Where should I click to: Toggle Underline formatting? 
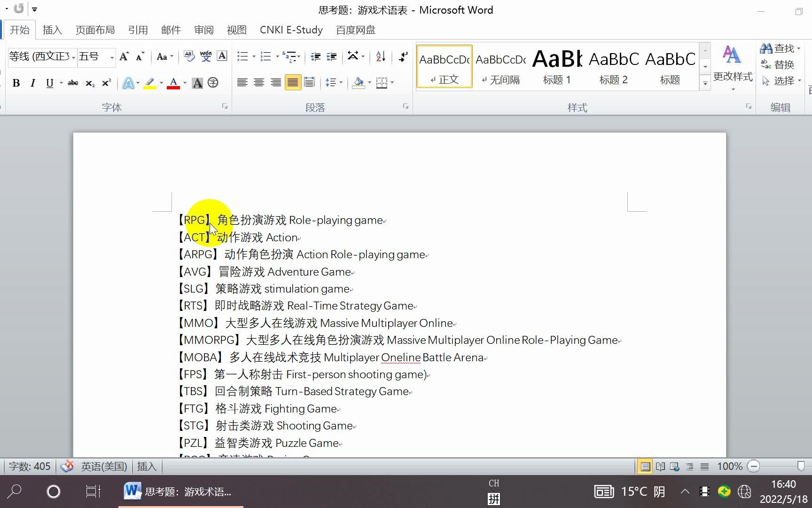click(49, 83)
